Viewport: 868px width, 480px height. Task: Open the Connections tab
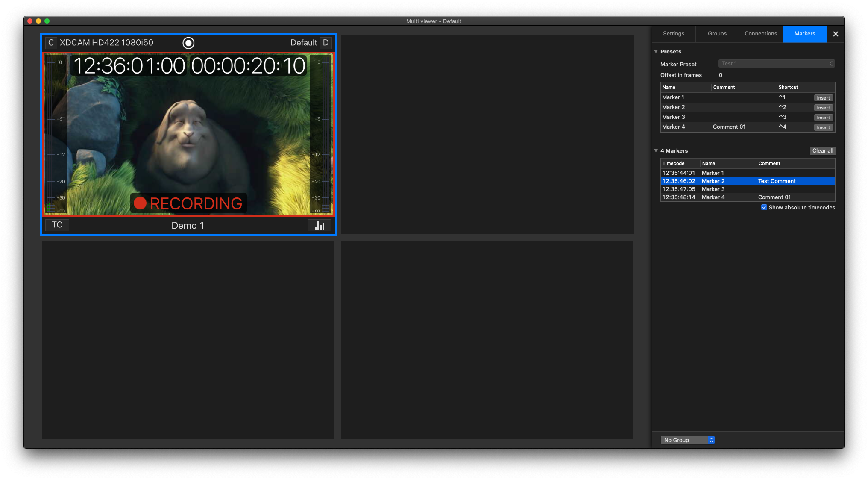point(761,34)
